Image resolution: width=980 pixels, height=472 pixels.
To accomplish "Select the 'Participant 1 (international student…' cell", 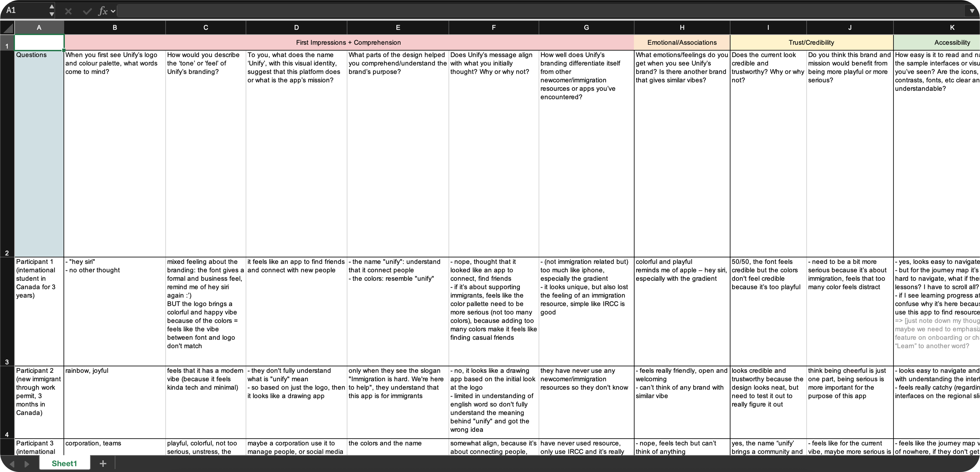I will tap(39, 311).
